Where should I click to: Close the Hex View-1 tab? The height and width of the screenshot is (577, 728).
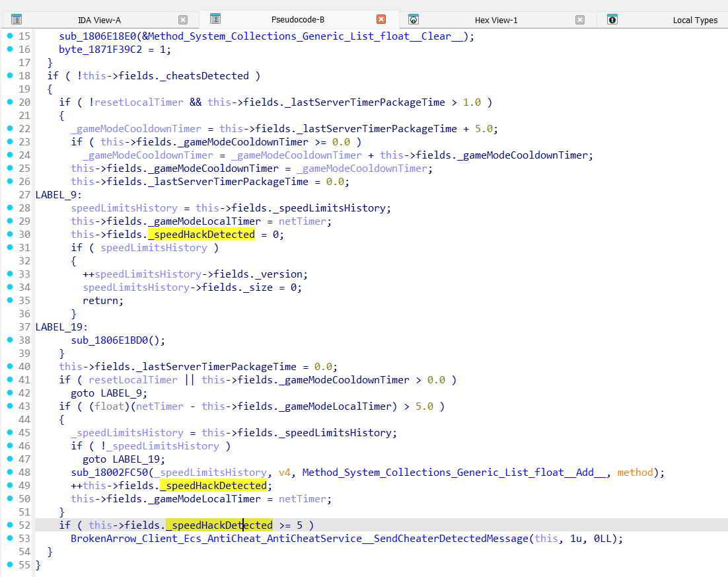coord(580,20)
